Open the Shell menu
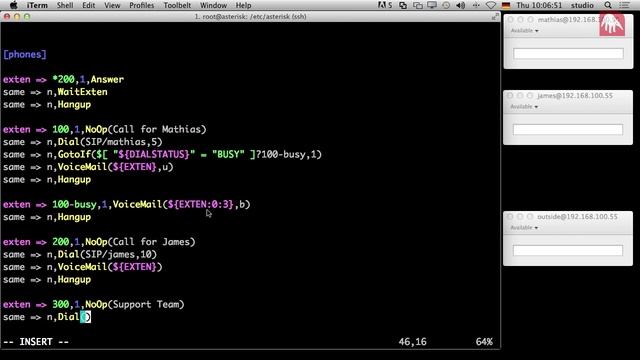The image size is (640, 360). (64, 5)
